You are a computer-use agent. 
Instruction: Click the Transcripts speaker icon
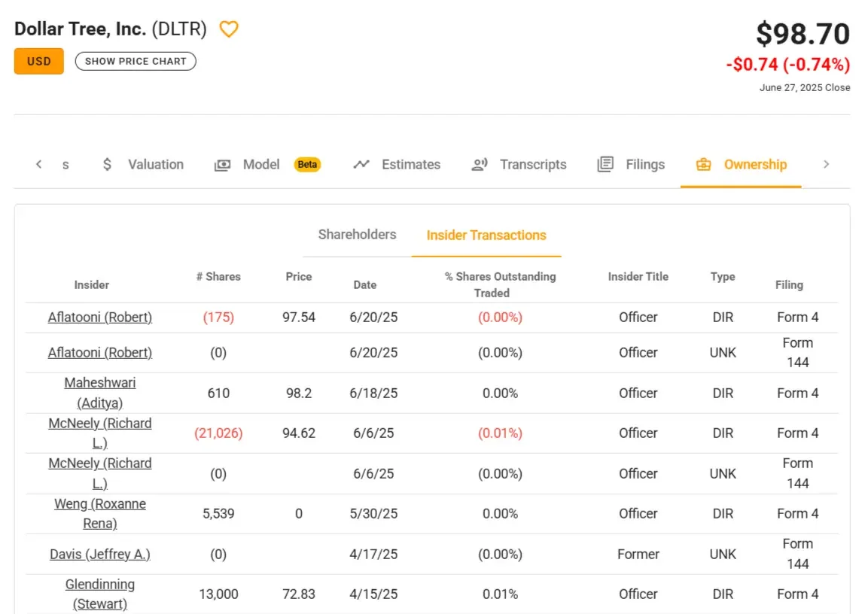[480, 164]
